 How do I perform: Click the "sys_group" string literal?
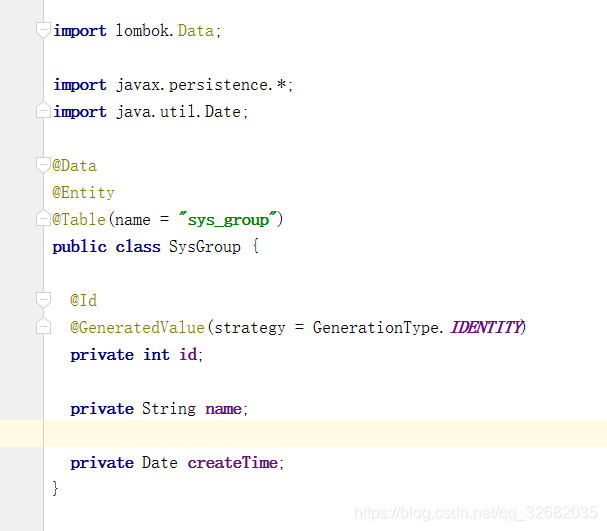(x=228, y=219)
